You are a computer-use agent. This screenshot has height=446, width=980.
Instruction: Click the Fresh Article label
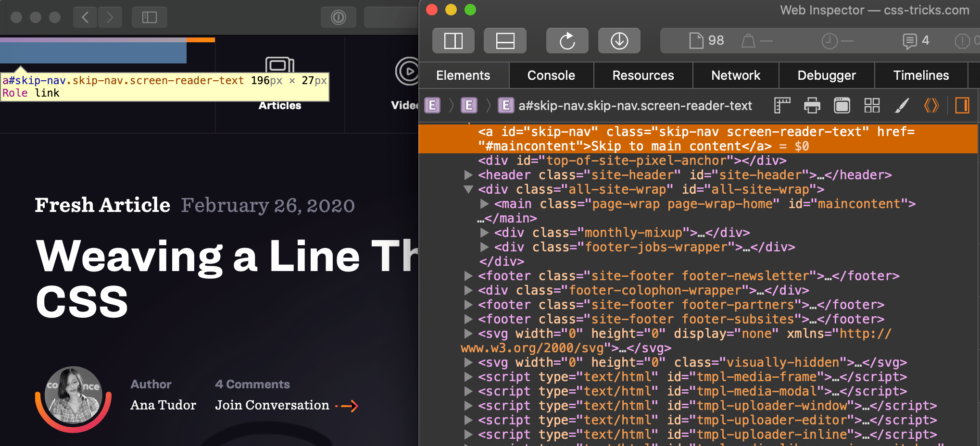tap(102, 205)
